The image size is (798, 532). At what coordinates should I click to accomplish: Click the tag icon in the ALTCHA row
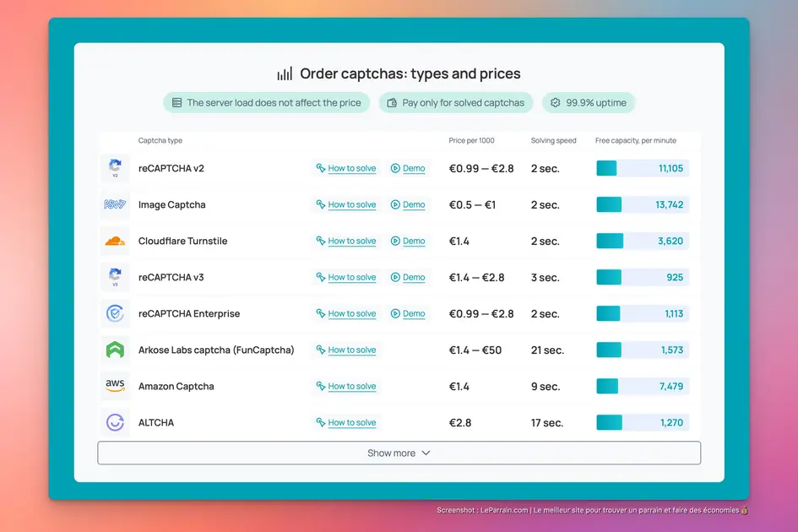pos(321,422)
